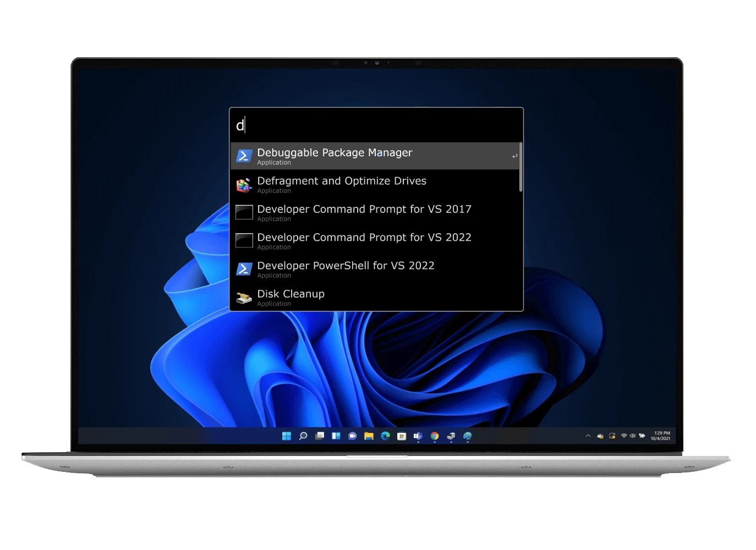
Task: Click the results list scrollbar
Action: 521,167
